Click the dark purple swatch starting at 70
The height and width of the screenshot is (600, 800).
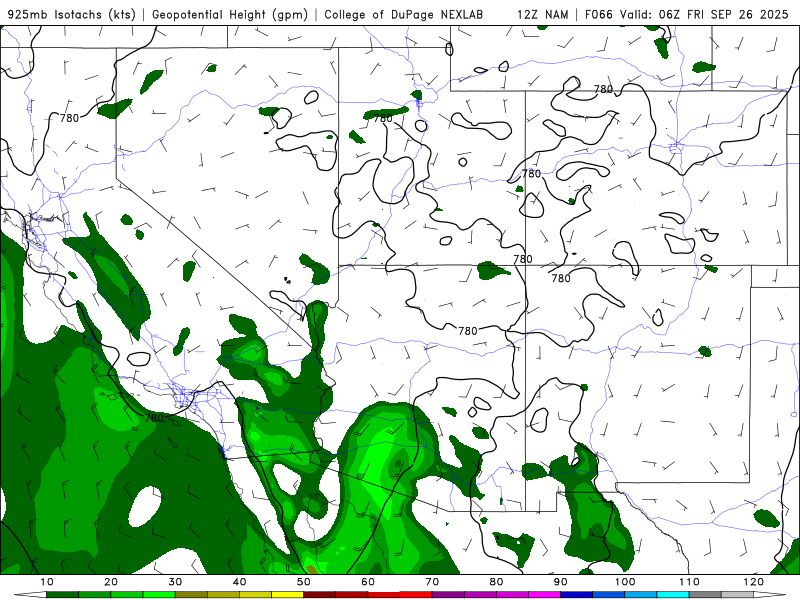click(x=448, y=595)
